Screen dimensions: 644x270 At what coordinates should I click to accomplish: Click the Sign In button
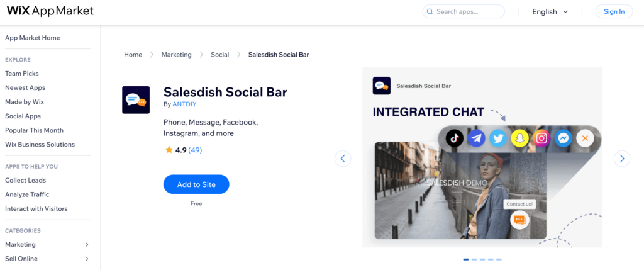pyautogui.click(x=614, y=11)
